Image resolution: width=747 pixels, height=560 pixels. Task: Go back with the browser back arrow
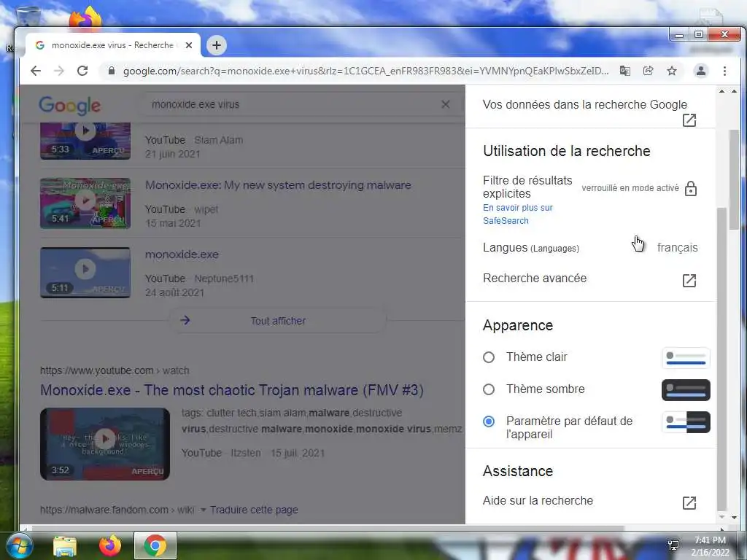(x=36, y=71)
